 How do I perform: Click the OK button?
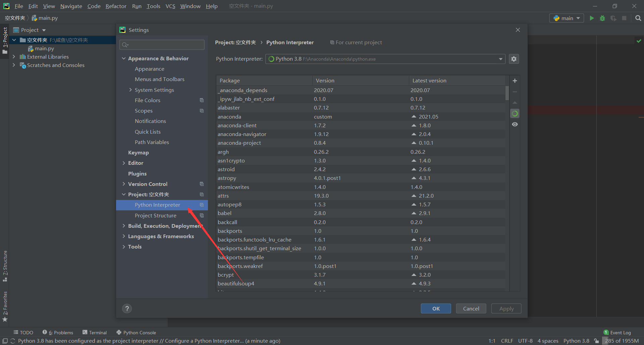click(x=436, y=308)
